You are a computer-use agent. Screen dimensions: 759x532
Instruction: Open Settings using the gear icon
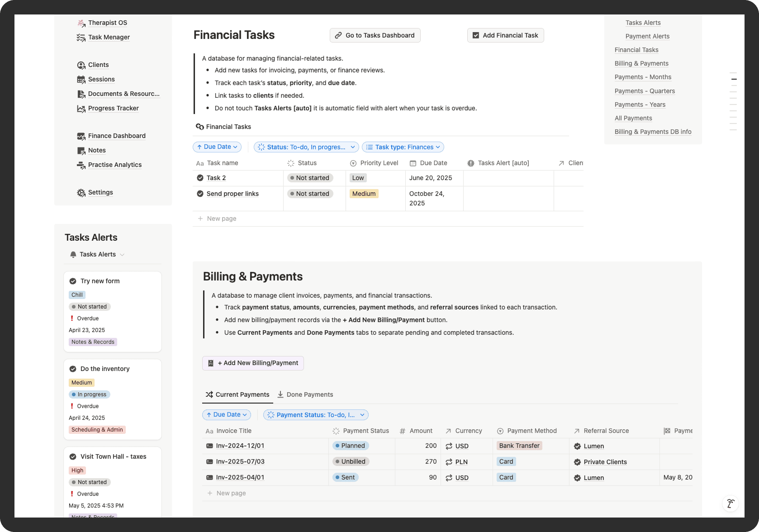(81, 192)
